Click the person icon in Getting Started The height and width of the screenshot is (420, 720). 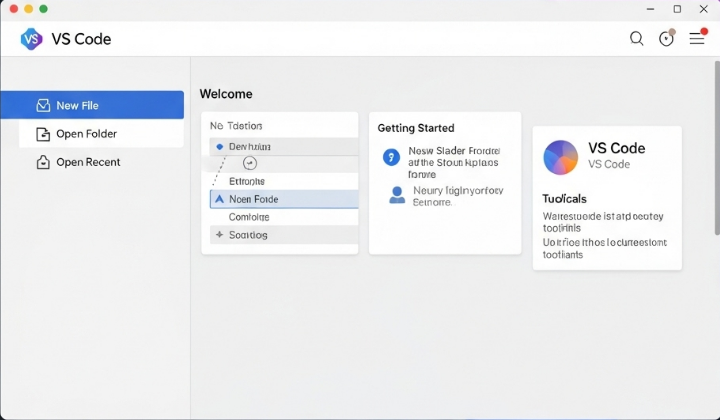click(397, 195)
